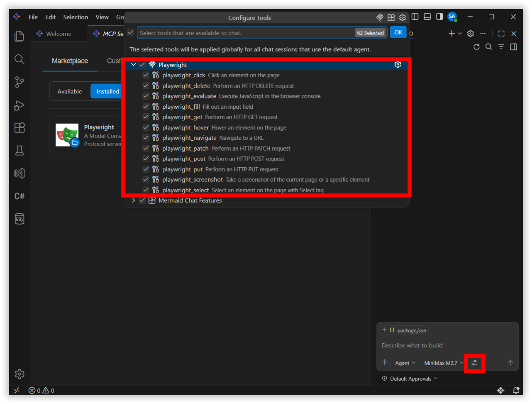532x404 pixels.
Task: Click the extensions icon in Configure Tools header
Action: (x=391, y=17)
